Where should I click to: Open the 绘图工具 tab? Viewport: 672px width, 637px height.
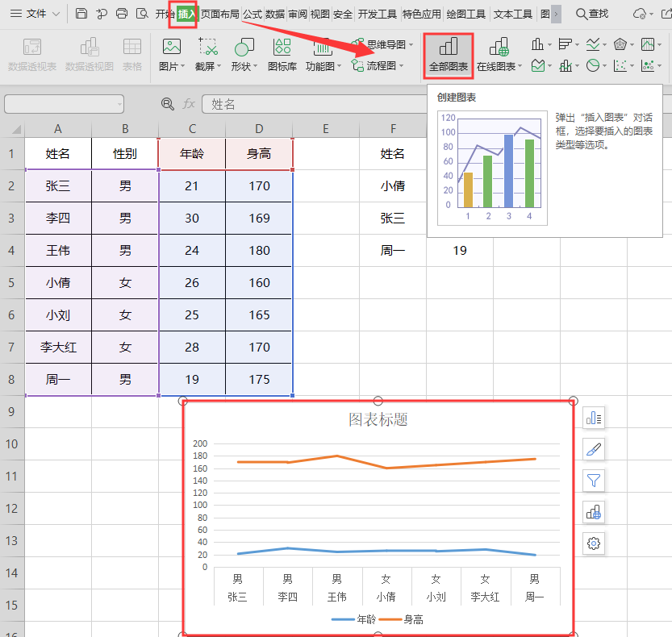coord(465,15)
